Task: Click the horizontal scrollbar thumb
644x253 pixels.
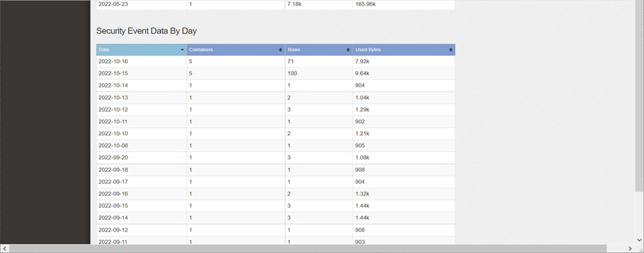Action: (307, 248)
